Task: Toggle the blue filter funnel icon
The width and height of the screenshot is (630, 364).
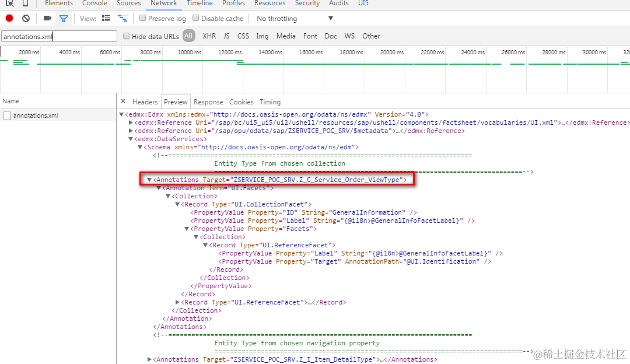Action: pyautogui.click(x=64, y=19)
